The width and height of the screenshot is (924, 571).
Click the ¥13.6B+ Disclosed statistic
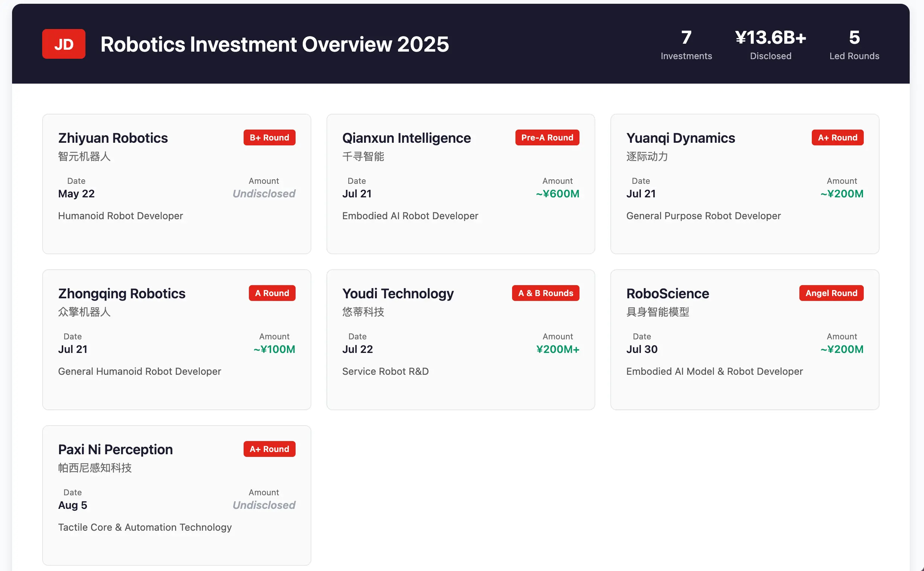(x=770, y=44)
